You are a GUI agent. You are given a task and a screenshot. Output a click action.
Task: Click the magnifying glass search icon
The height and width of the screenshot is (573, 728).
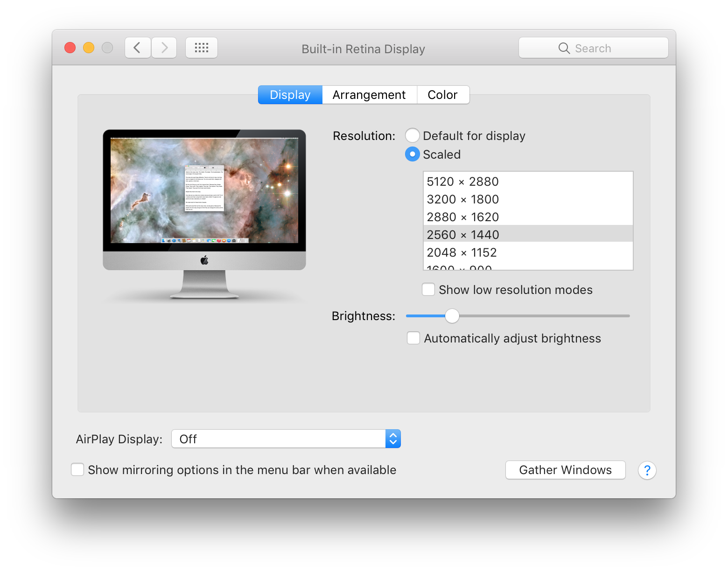564,48
